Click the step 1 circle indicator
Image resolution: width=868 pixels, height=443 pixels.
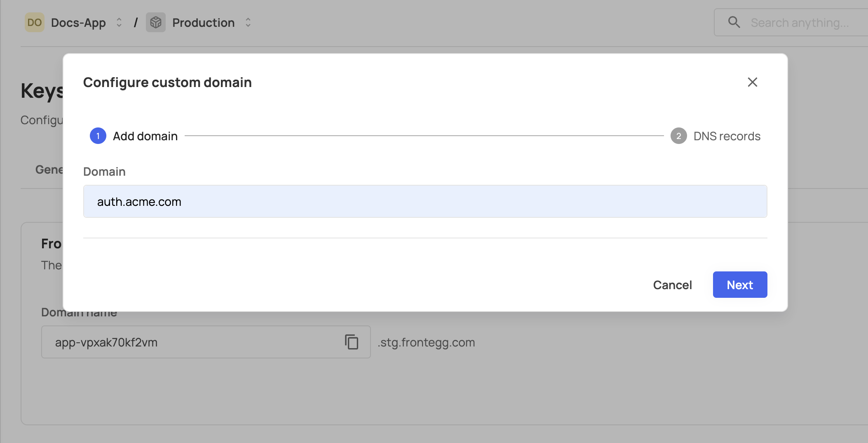click(x=98, y=136)
